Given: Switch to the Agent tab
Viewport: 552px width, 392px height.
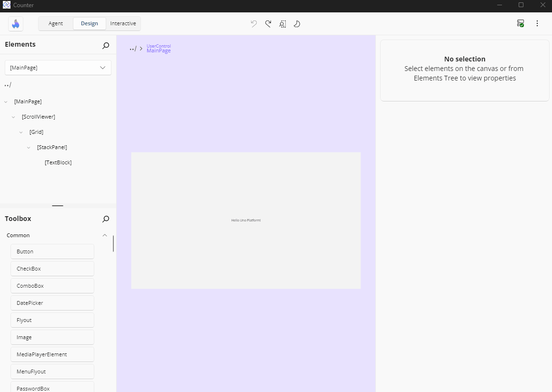Looking at the screenshot, I should point(55,23).
